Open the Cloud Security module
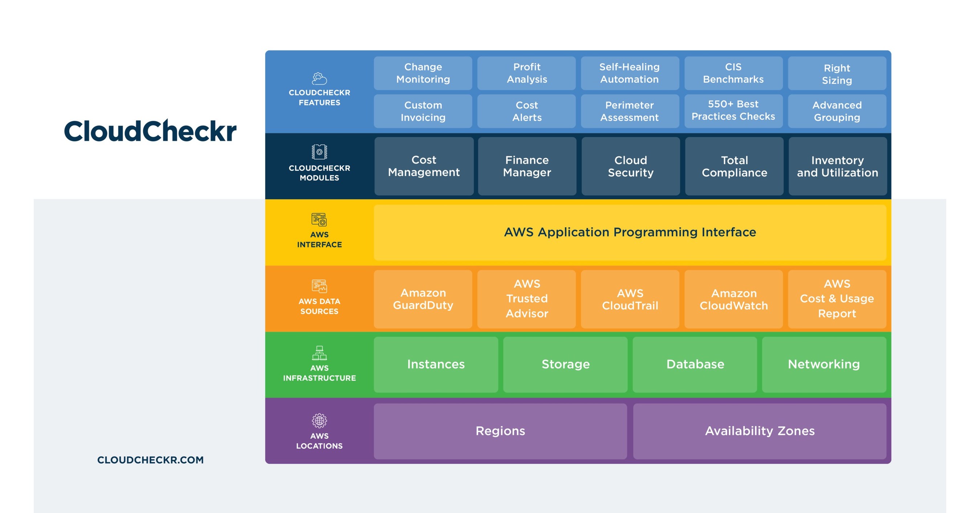Image resolution: width=980 pixels, height=513 pixels. pos(631,166)
